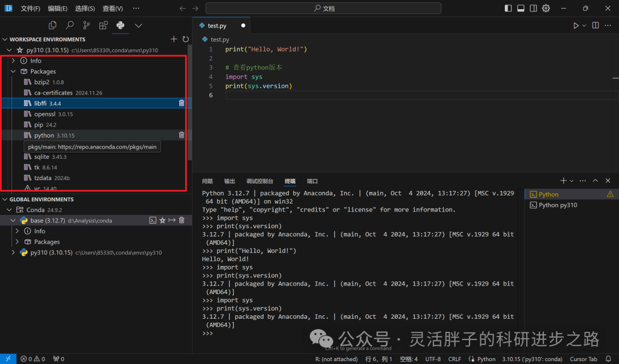Open the Explorer view icon

click(53, 25)
